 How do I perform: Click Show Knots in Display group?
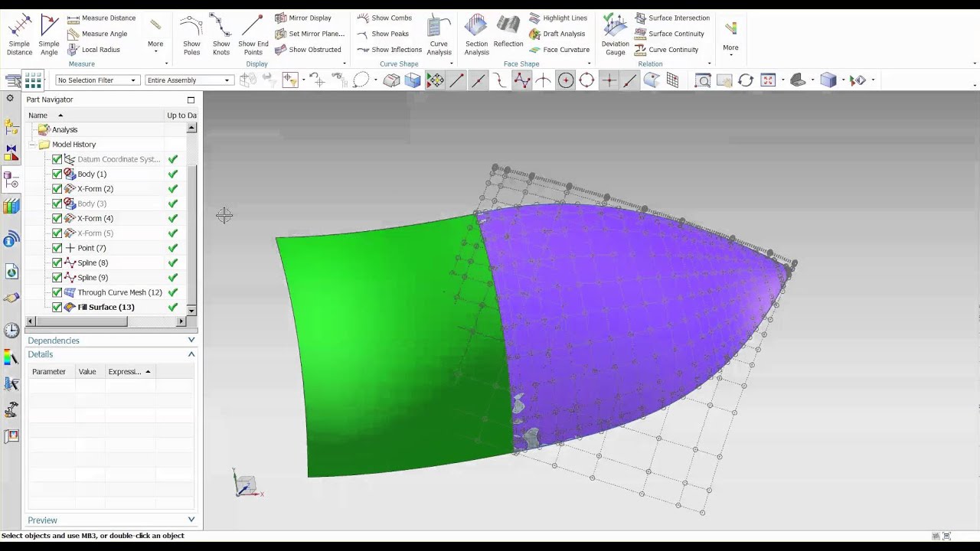221,35
